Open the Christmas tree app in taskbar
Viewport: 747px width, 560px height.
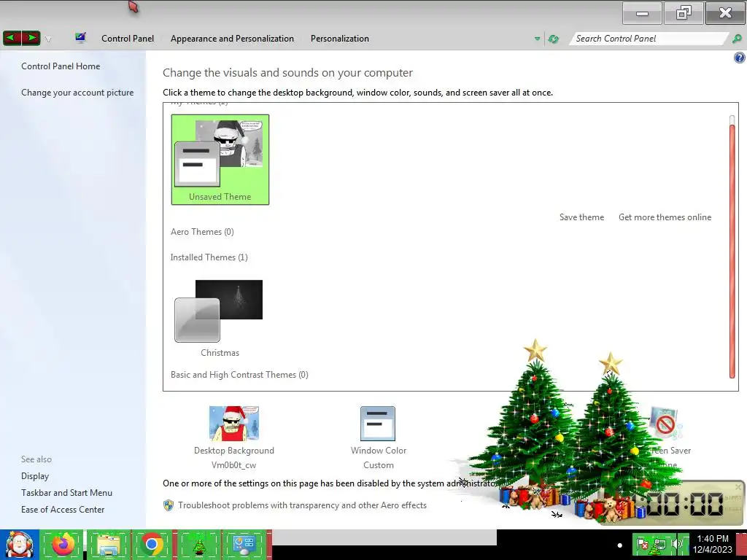pyautogui.click(x=198, y=544)
